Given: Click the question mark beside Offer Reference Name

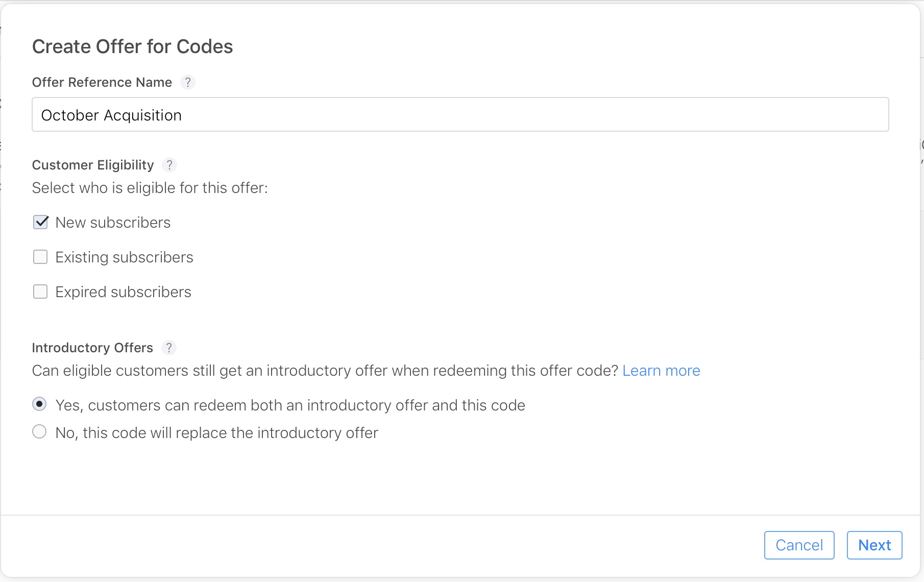Looking at the screenshot, I should coord(188,82).
